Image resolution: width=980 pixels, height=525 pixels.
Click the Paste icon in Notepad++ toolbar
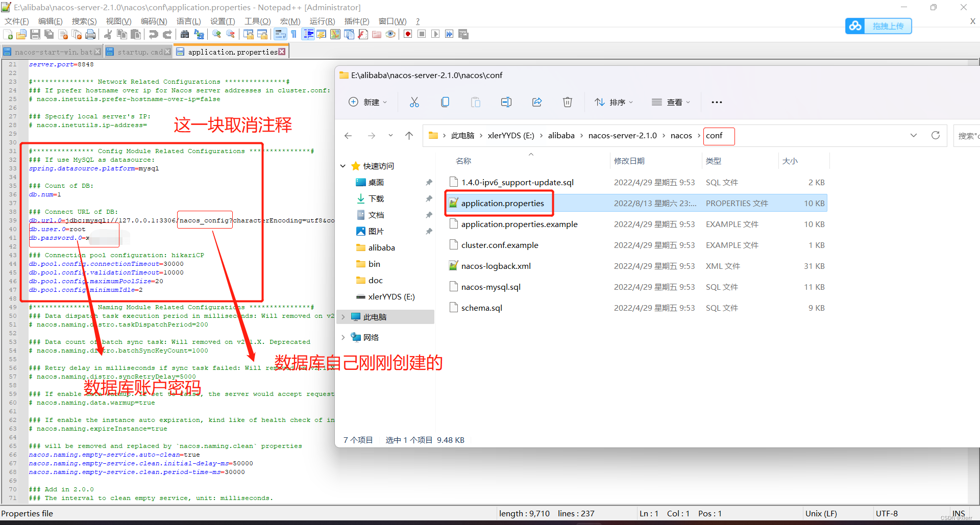pyautogui.click(x=136, y=34)
